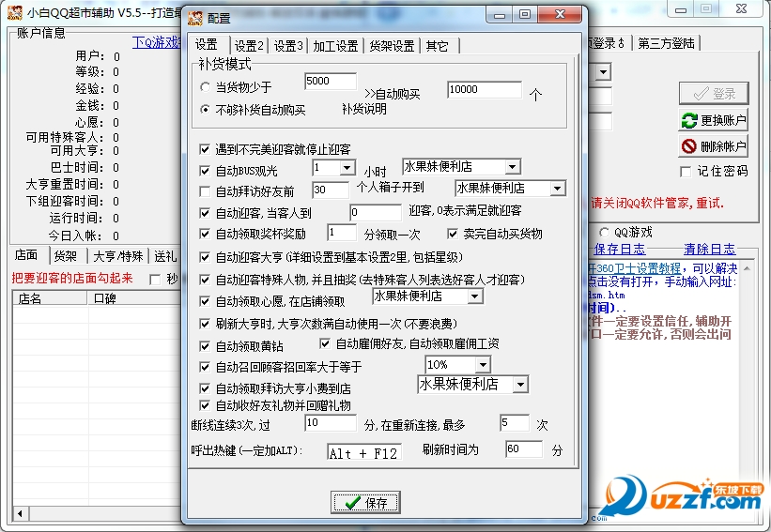The height and width of the screenshot is (532, 771).
Task: Click the 5000 goods threshold field
Action: tap(330, 81)
